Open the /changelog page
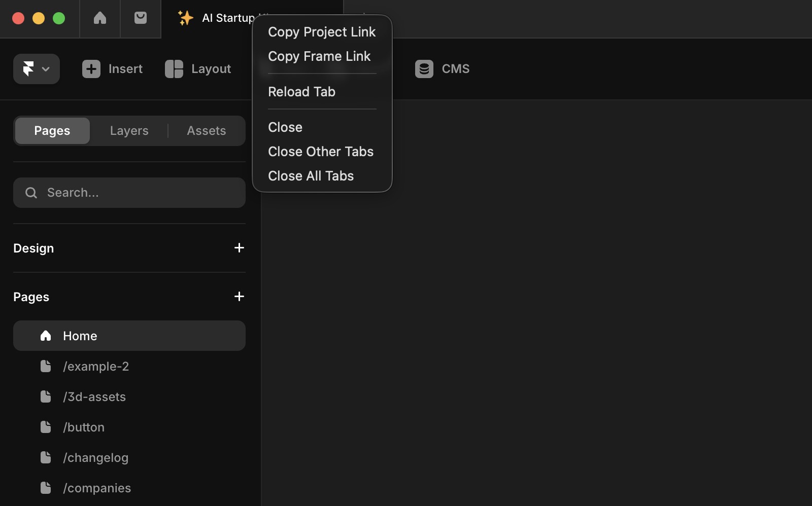Image resolution: width=812 pixels, height=506 pixels. click(129, 457)
